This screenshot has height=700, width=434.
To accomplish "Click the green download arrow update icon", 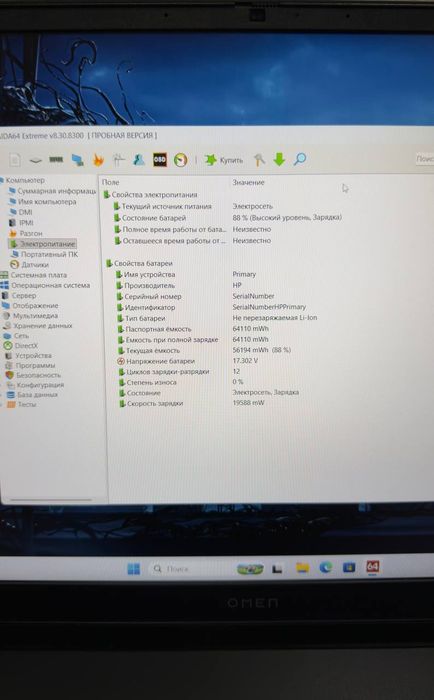I will tap(280, 159).
